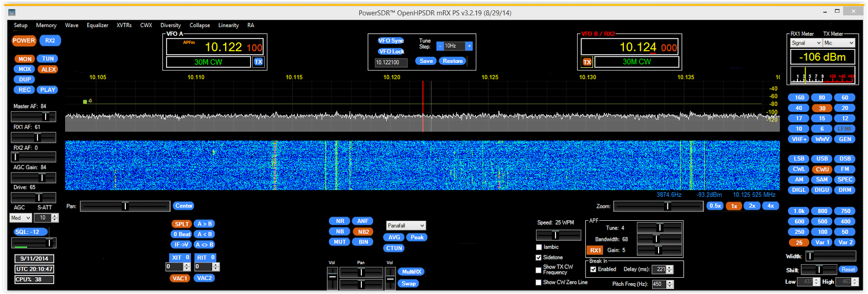
Task: Open the Equalizer menu
Action: pyautogui.click(x=97, y=25)
